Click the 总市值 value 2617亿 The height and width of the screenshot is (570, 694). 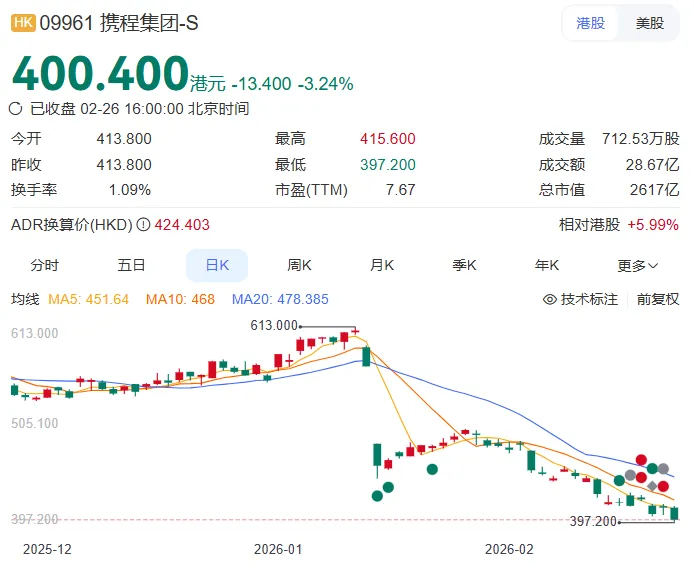(655, 190)
